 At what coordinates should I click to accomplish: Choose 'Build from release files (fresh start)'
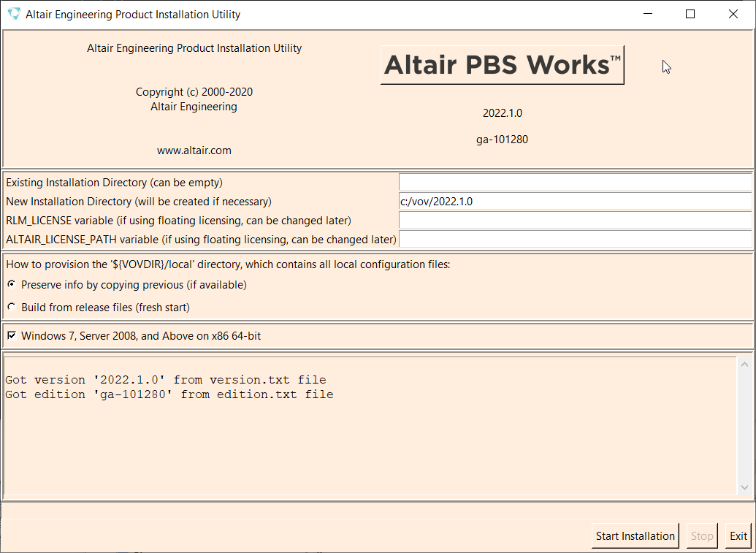point(11,308)
